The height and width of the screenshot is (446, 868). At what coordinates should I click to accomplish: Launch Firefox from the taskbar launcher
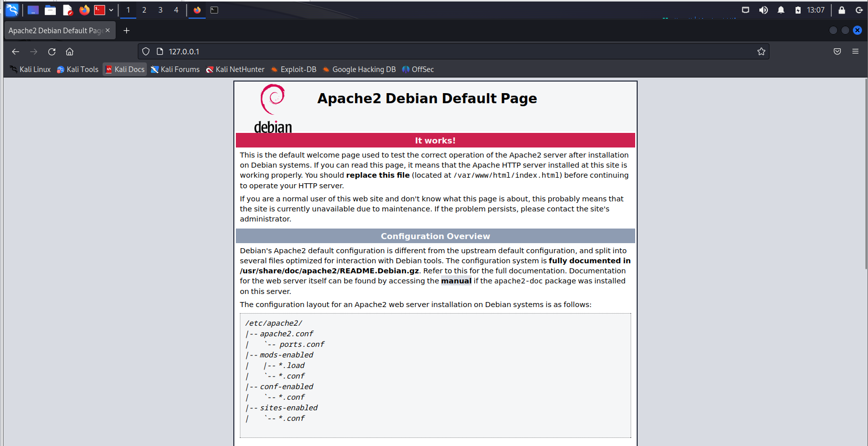(84, 10)
